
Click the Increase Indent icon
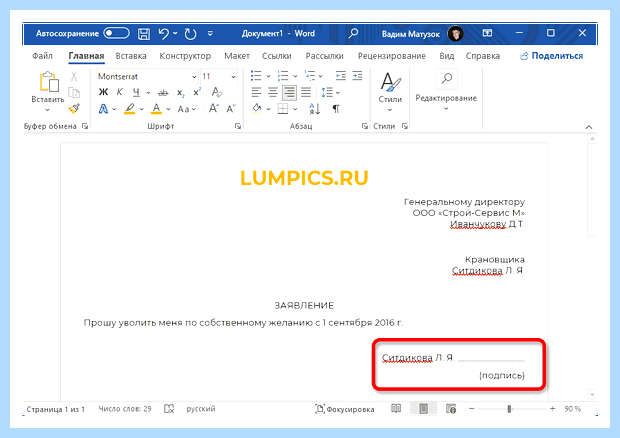pos(357,76)
